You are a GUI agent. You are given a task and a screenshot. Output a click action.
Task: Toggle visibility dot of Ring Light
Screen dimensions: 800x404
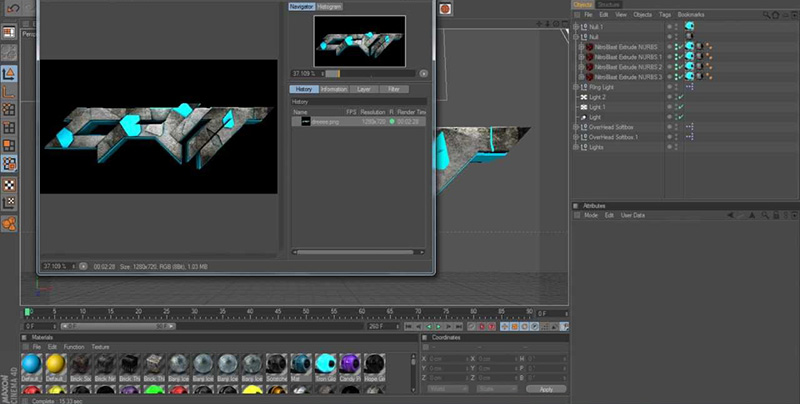click(669, 86)
